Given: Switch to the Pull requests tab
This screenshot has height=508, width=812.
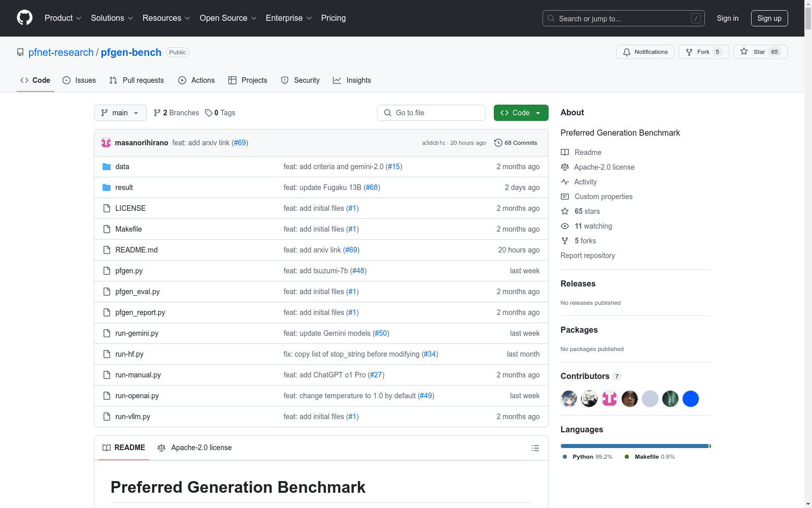Looking at the screenshot, I should (x=137, y=80).
